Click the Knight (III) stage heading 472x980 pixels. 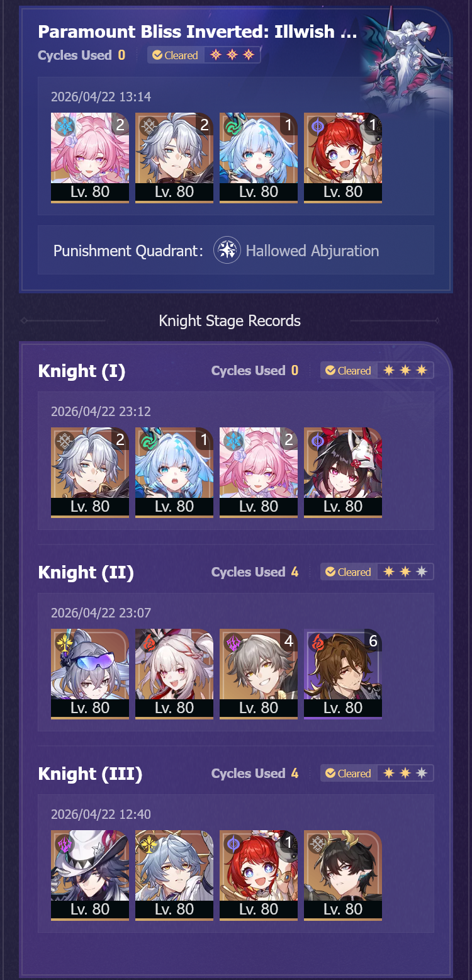point(90,774)
